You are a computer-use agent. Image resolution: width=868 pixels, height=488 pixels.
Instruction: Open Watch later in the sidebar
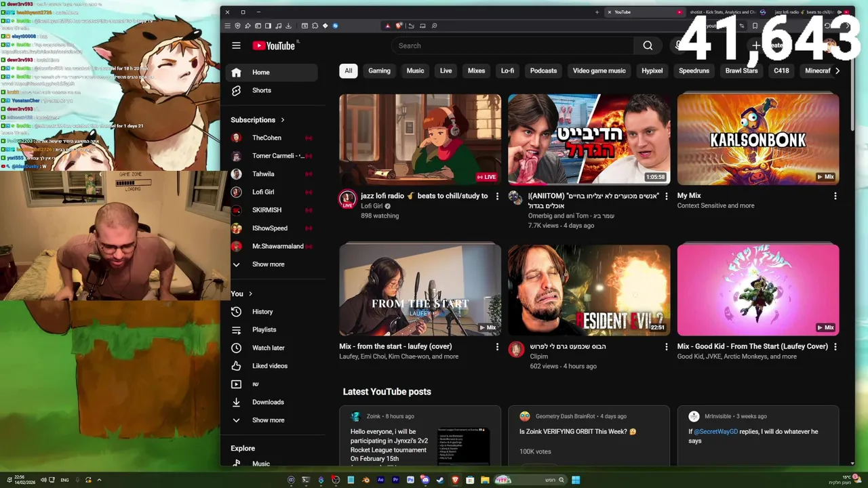pos(271,348)
